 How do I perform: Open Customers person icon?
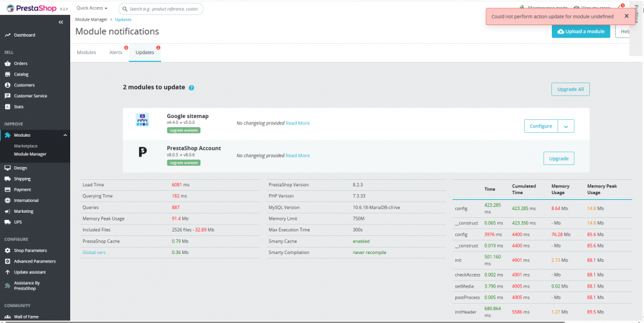7,85
